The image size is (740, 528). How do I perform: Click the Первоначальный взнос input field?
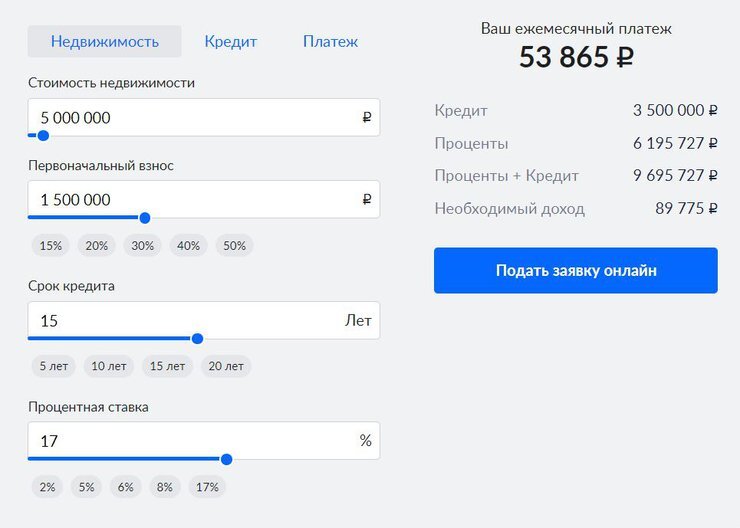pos(195,199)
